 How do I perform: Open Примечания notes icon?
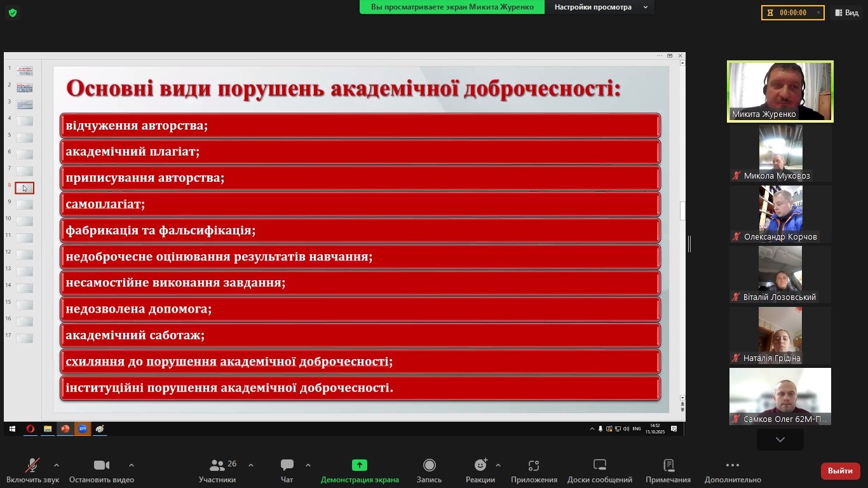coord(668,466)
